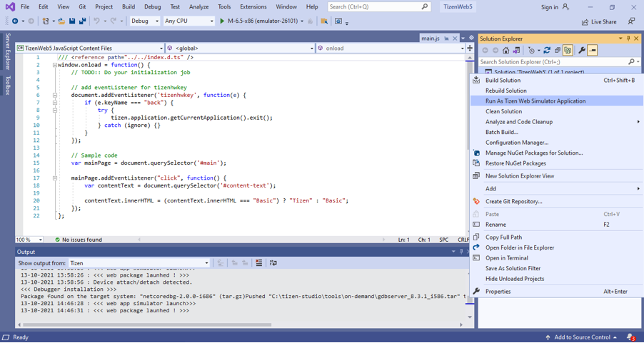This screenshot has width=644, height=343.
Task: Click the Collapse All icon in Solution Explorer
Action: (x=558, y=51)
